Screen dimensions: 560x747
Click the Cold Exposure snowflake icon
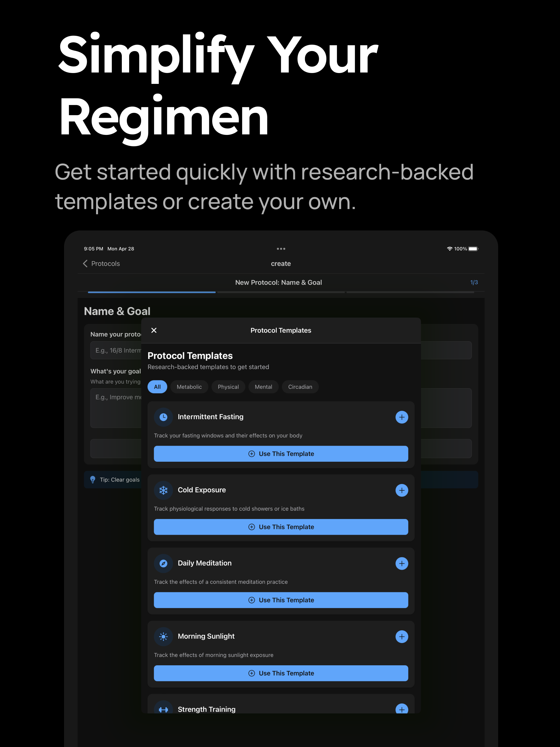click(x=163, y=490)
